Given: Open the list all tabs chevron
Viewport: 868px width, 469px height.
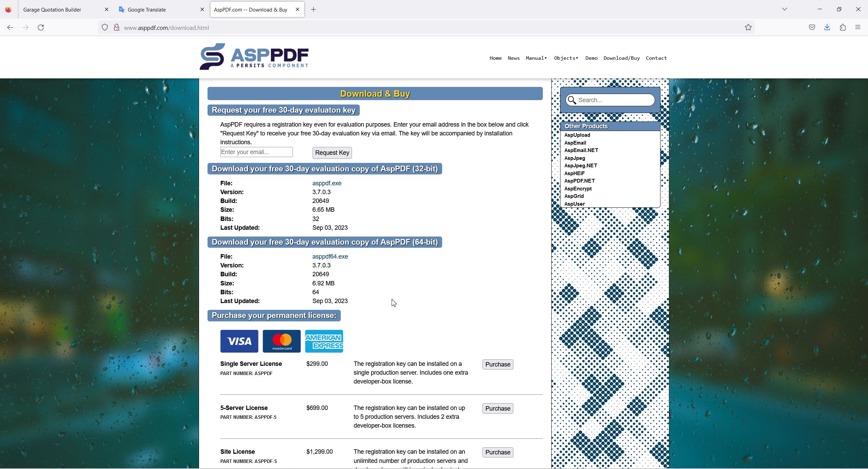Looking at the screenshot, I should (x=784, y=9).
